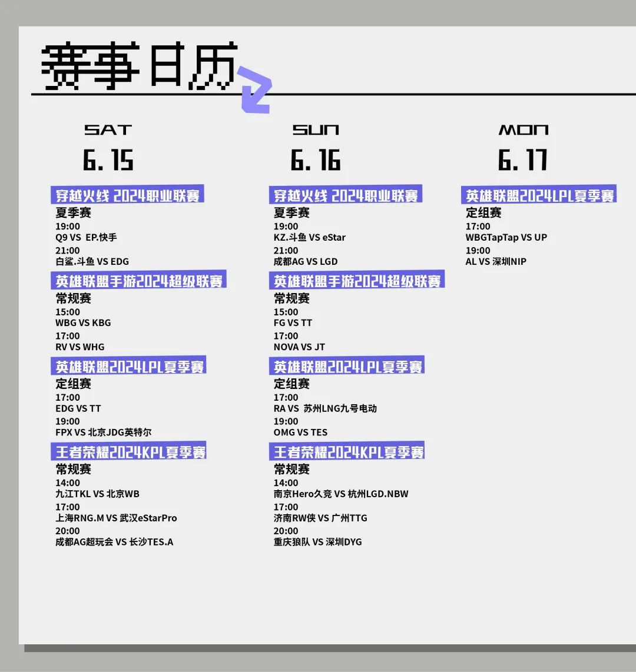This screenshot has width=636, height=672.
Task: Select the RV VS WHG match
Action: coord(79,347)
